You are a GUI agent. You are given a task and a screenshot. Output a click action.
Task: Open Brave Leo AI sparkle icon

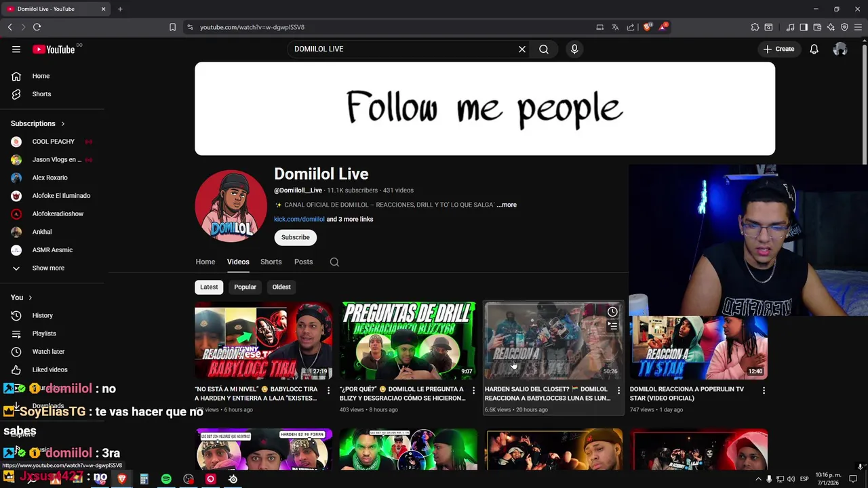tap(831, 27)
